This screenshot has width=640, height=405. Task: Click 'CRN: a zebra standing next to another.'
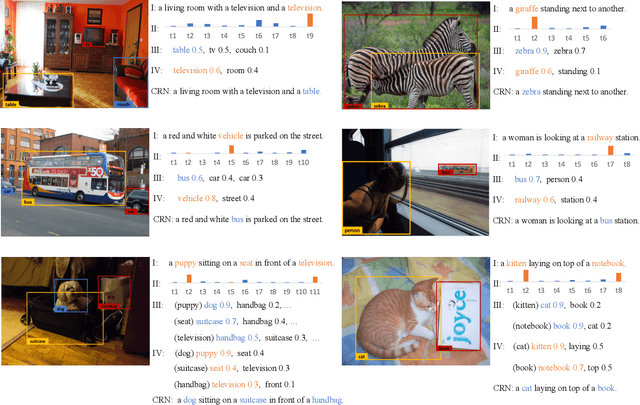click(560, 91)
